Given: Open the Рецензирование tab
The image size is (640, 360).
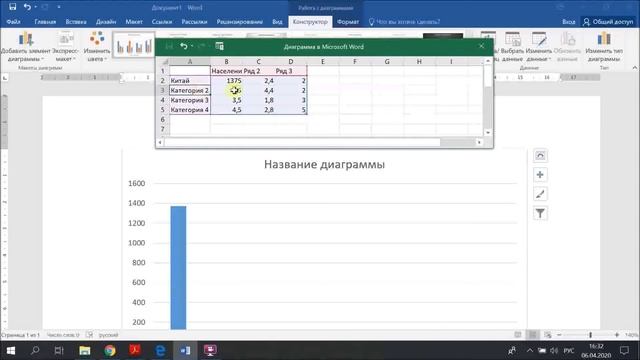Looking at the screenshot, I should click(x=240, y=22).
